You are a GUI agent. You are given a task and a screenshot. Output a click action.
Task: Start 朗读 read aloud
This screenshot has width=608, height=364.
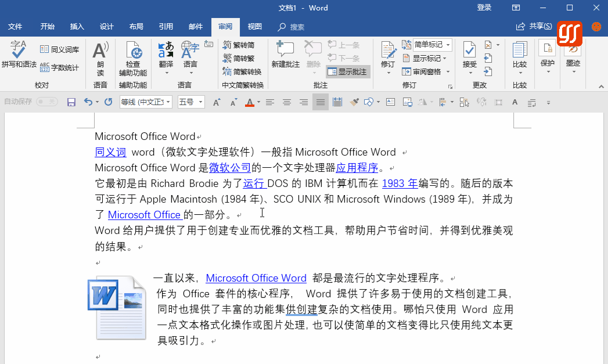pos(100,59)
